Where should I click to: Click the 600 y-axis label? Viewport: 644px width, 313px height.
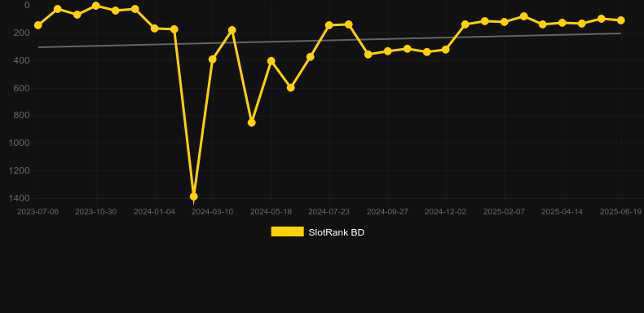pyautogui.click(x=22, y=88)
